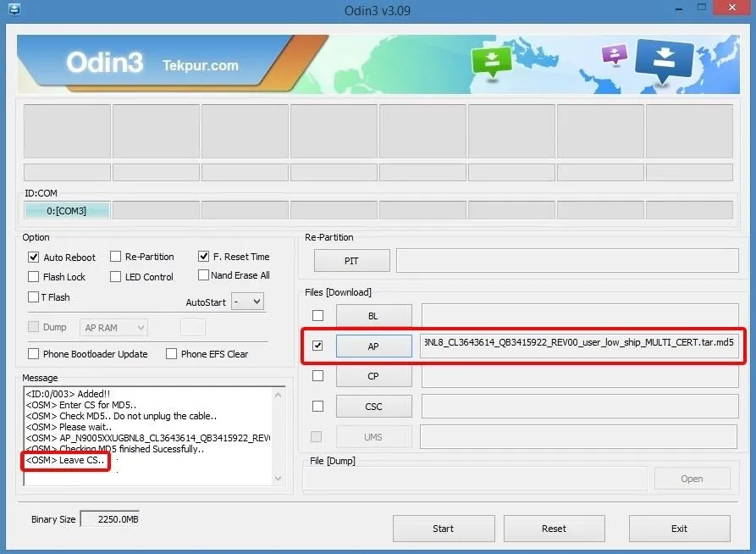Check the Phone EFS Clear option

tap(171, 354)
